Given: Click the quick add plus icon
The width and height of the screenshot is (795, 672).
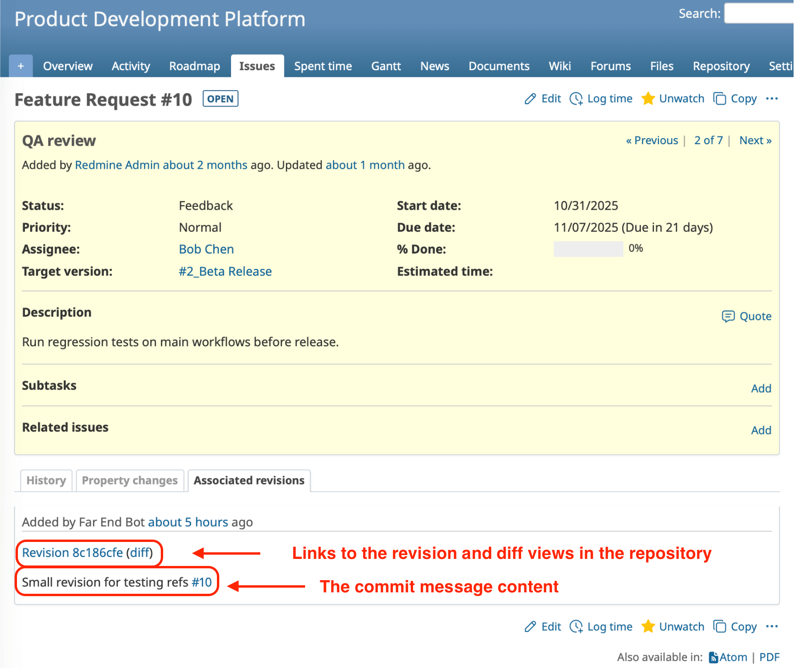Looking at the screenshot, I should 20,66.
